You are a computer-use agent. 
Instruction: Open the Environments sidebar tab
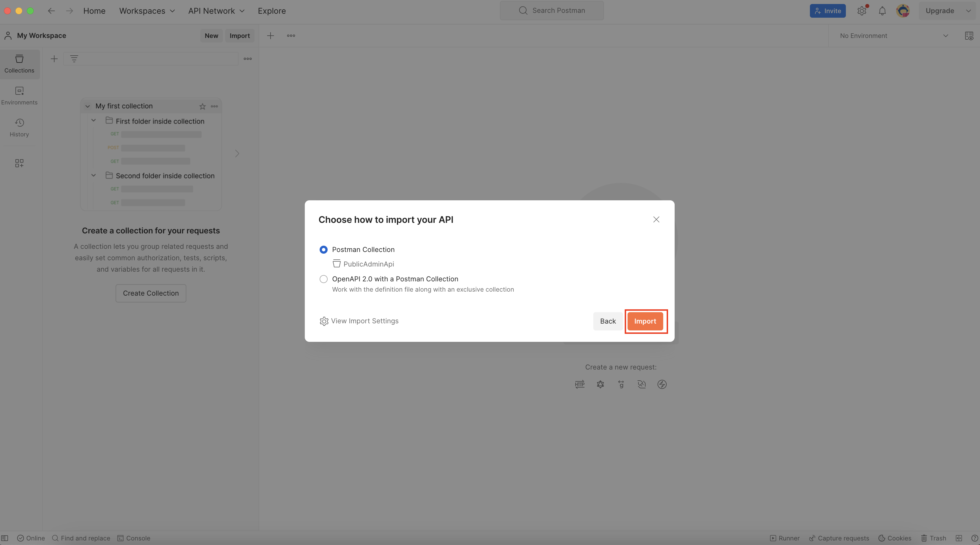click(19, 96)
